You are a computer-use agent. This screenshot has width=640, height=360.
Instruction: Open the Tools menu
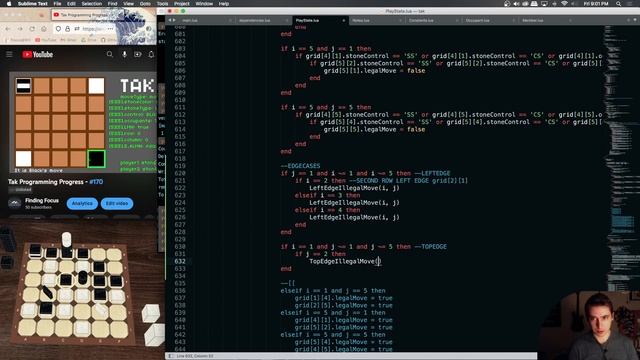pos(162,4)
